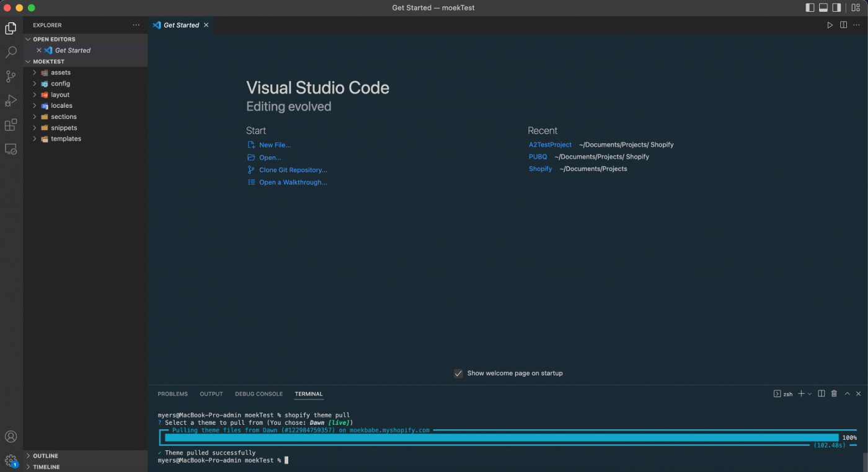Open the Accounts icon in activity bar
Viewport: 868px width, 472px height.
[x=11, y=437]
